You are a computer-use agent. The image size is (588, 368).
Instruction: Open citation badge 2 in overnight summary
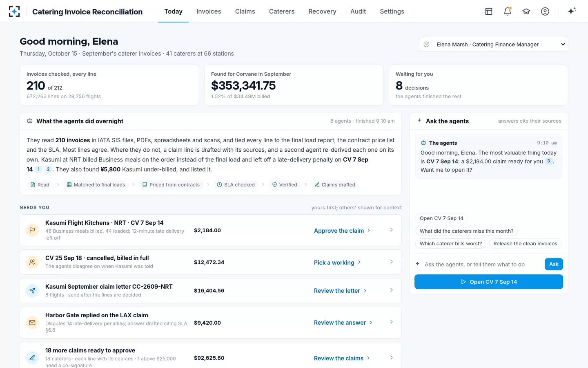point(48,169)
